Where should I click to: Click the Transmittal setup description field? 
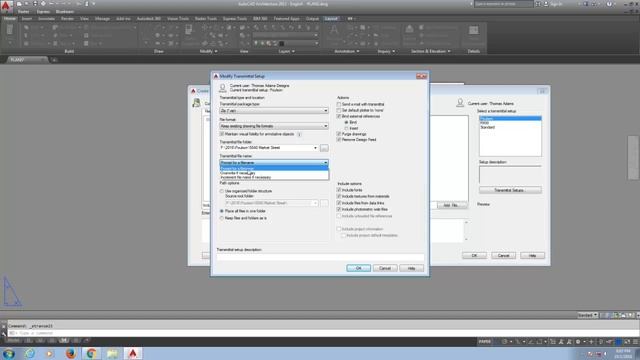(x=320, y=257)
